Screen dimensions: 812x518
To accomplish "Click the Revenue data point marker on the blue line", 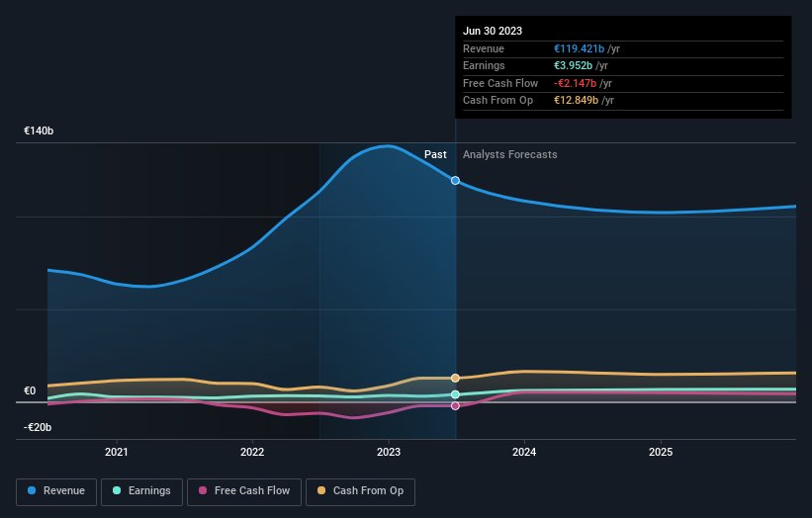I will click(x=455, y=181).
